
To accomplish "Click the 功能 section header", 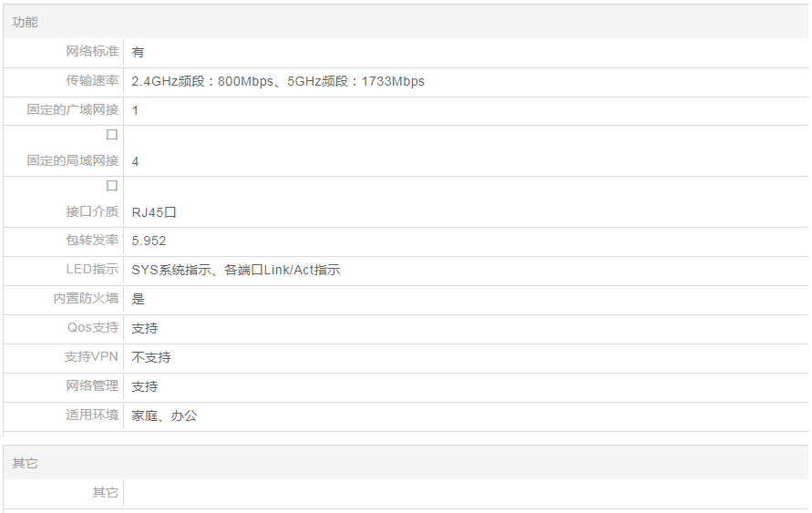I will click(26, 22).
